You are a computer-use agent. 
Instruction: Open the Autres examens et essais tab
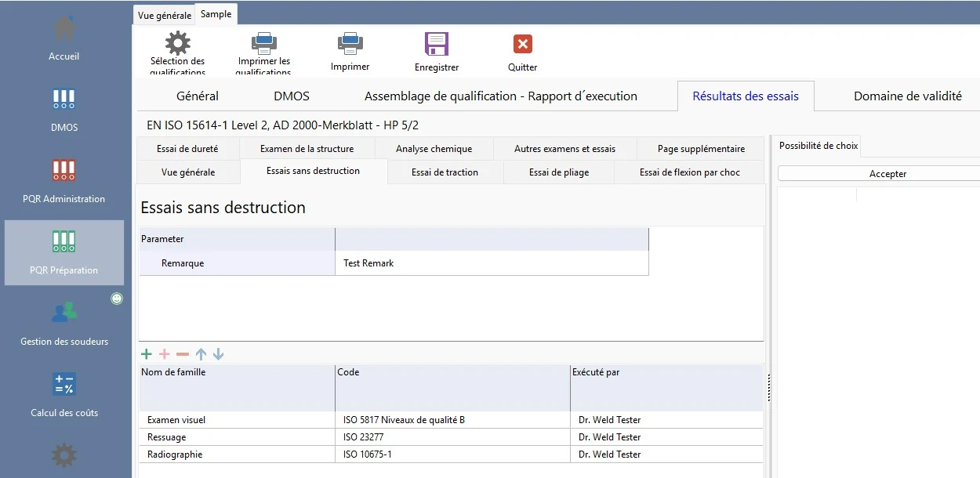coord(564,148)
